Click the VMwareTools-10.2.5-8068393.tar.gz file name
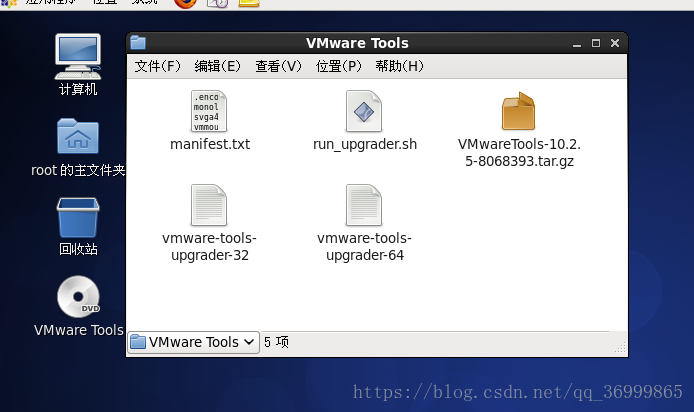The image size is (694, 412). (x=519, y=153)
